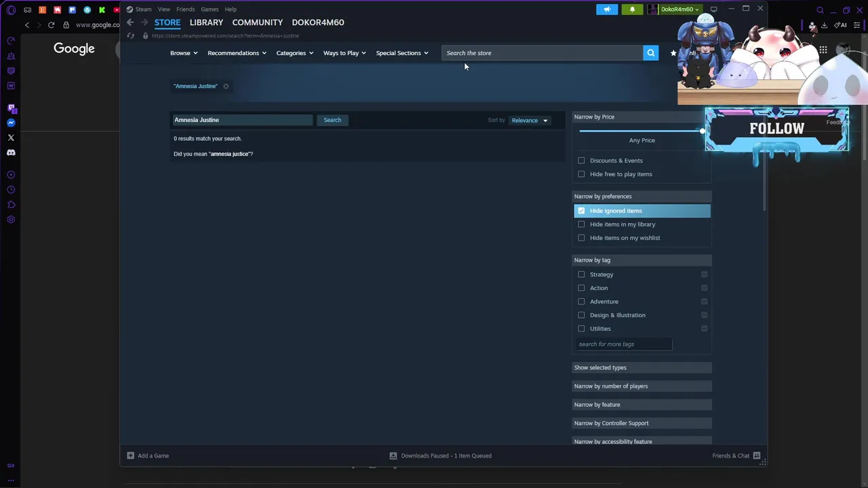Check the Strategy tag filter
The width and height of the screenshot is (868, 488).
(581, 274)
